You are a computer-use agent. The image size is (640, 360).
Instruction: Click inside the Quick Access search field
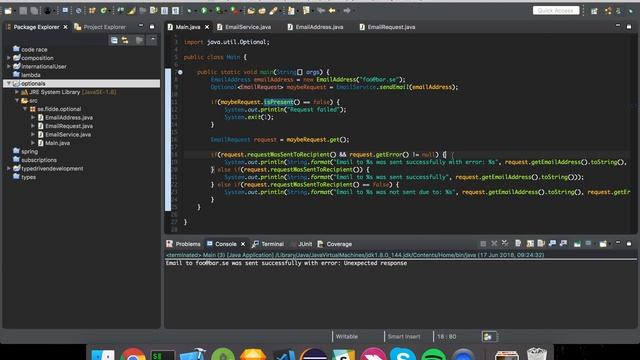[x=556, y=11]
